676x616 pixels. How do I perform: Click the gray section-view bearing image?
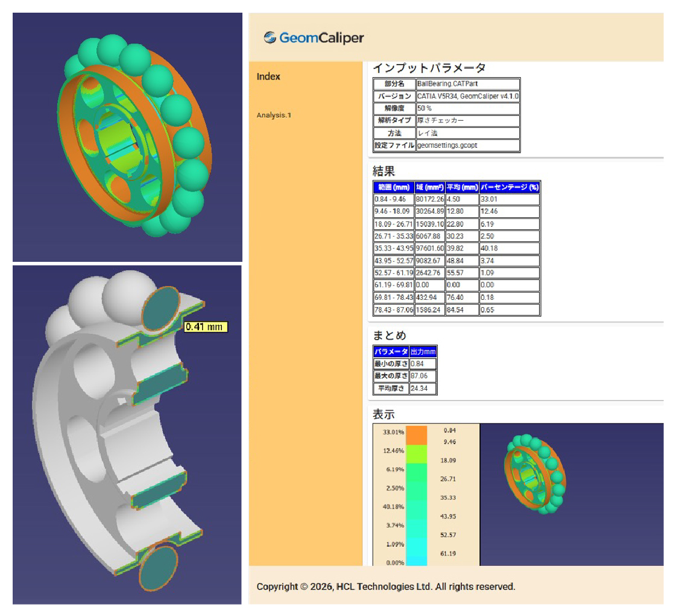click(127, 435)
